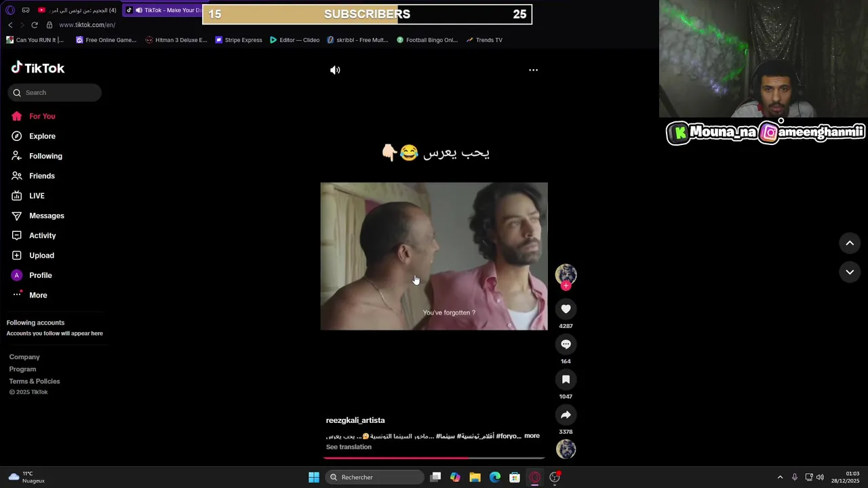Pause the playing video
The height and width of the screenshot is (488, 868).
tap(434, 256)
